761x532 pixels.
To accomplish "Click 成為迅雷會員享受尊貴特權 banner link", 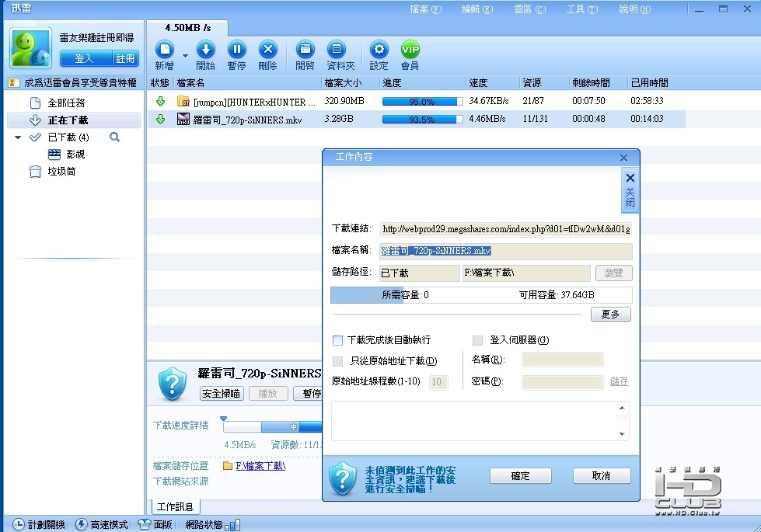I will pos(80,83).
